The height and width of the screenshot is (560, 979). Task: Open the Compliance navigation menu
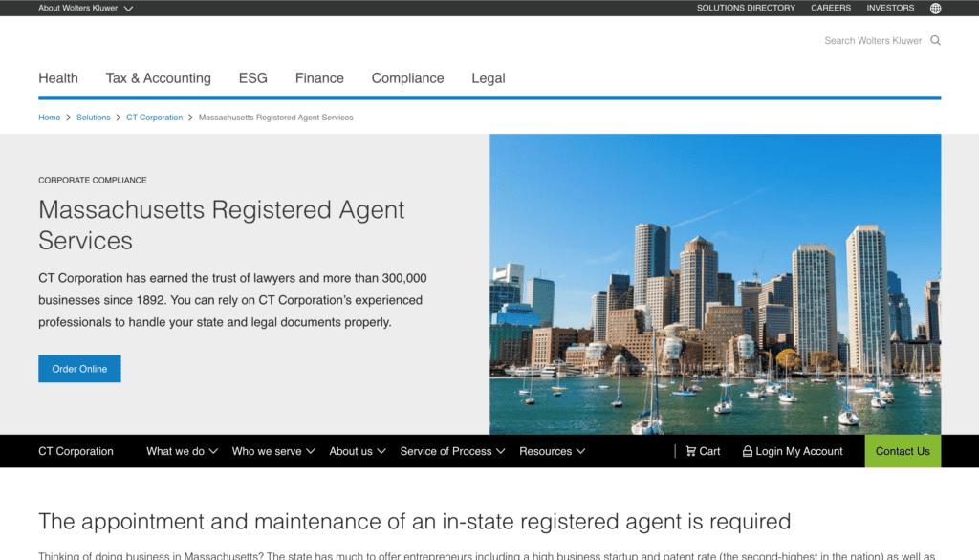pos(407,78)
